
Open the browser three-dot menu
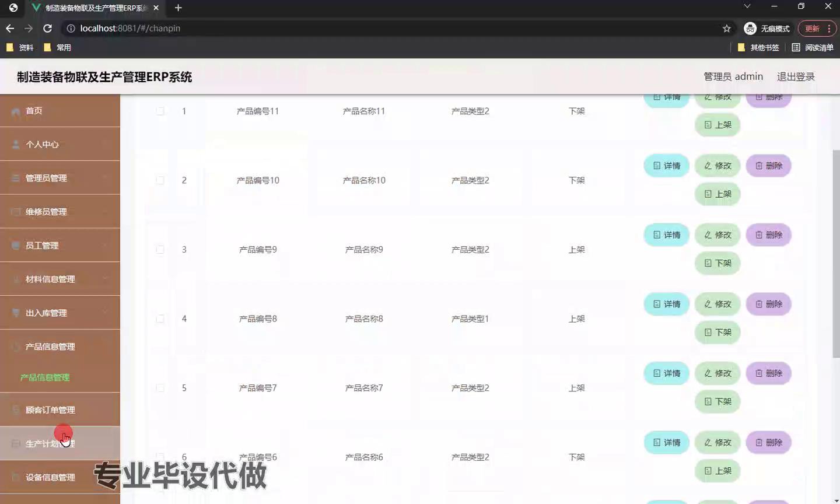click(x=829, y=29)
